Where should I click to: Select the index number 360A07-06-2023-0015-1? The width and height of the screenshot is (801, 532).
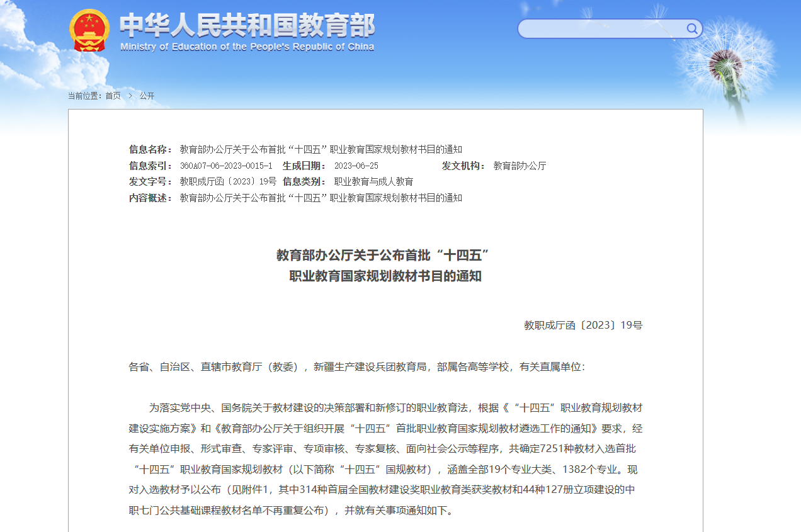(x=226, y=166)
